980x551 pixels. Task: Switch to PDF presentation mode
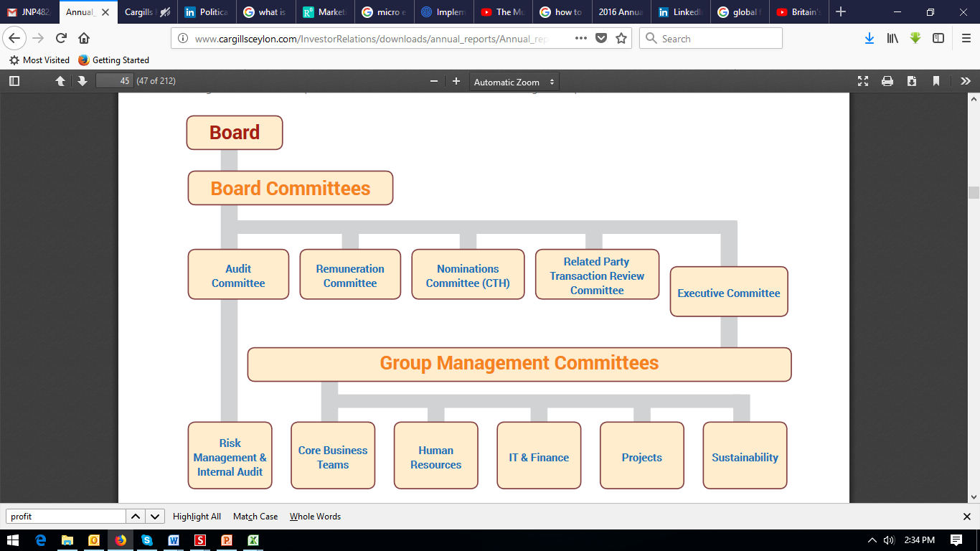tap(863, 81)
